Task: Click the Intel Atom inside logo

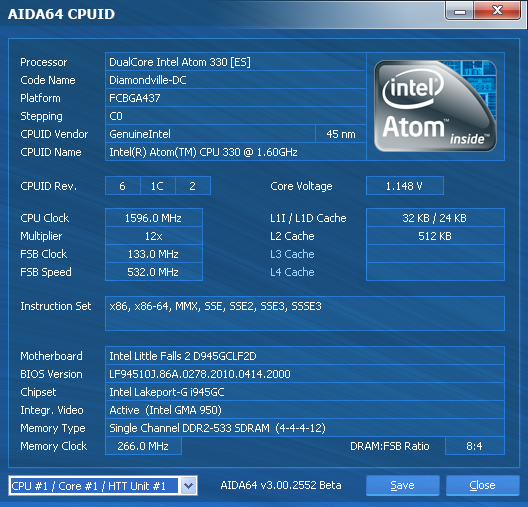Action: (x=435, y=106)
